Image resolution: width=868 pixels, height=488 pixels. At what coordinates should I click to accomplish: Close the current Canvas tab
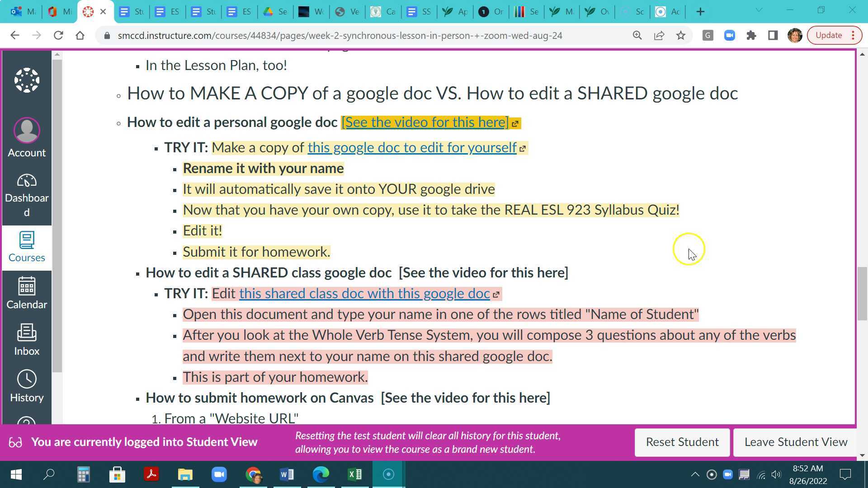pos(103,12)
